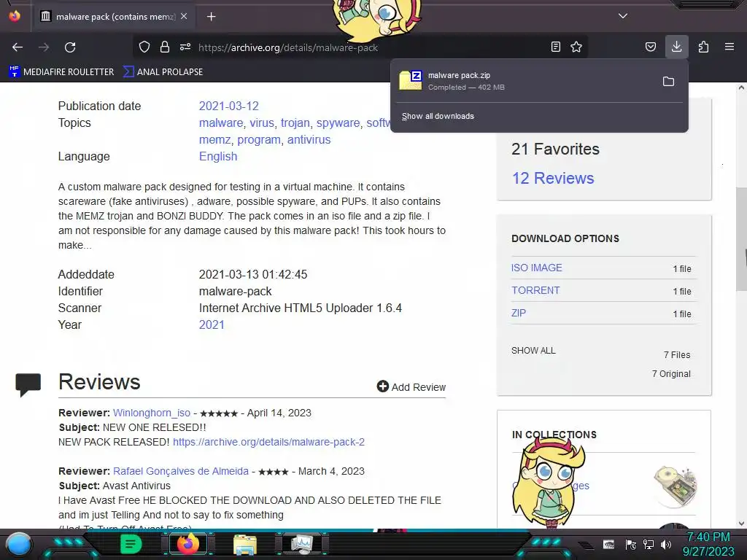Viewport: 747px width, 560px height.
Task: Open the malware-pack-2 archive.org link
Action: (x=268, y=442)
